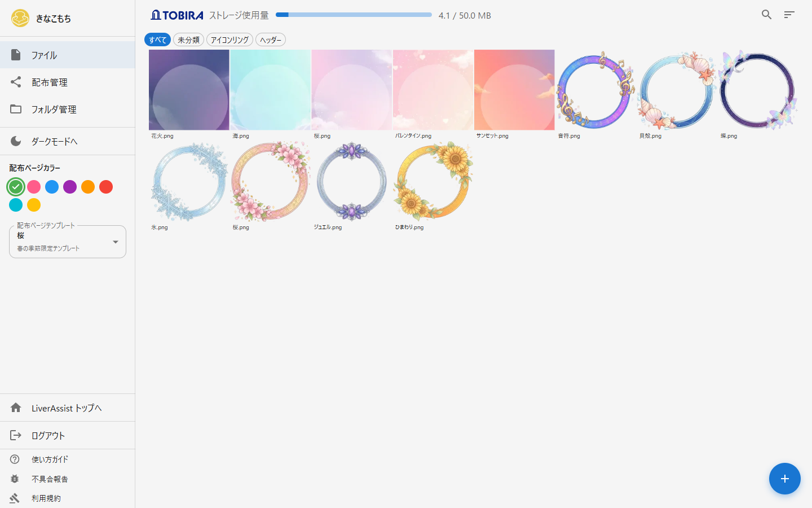The width and height of the screenshot is (812, 508).
Task: Select the 未分類 filter chip
Action: pos(188,40)
